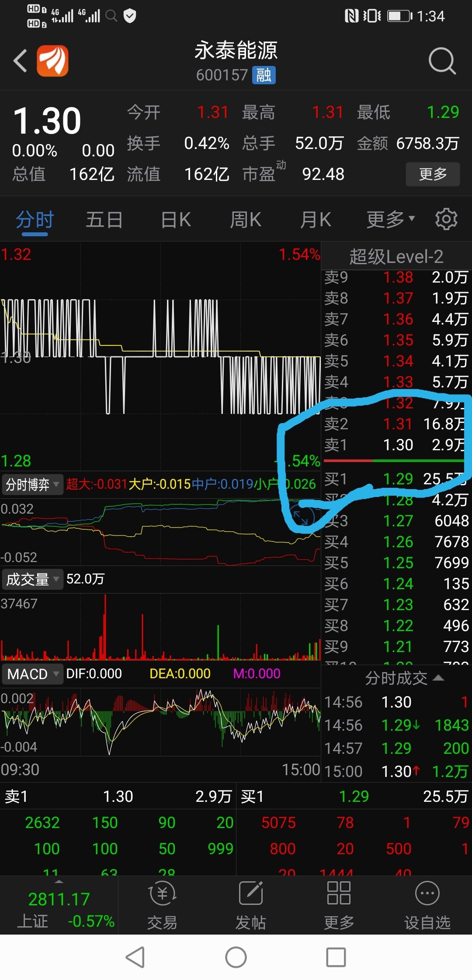Select the 卖9 1.38 order row
The image size is (472, 980).
tap(396, 277)
